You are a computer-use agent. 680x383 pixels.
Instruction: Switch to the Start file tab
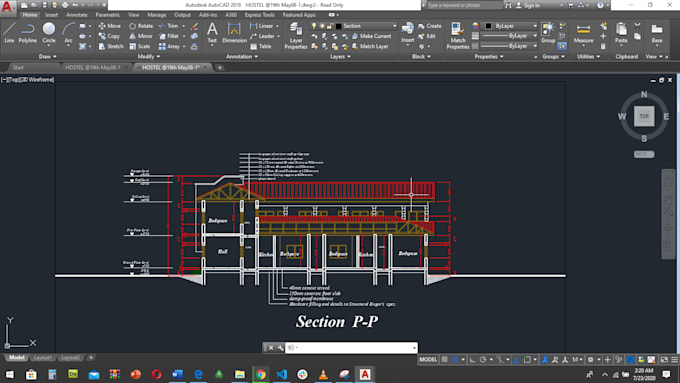(x=18, y=68)
